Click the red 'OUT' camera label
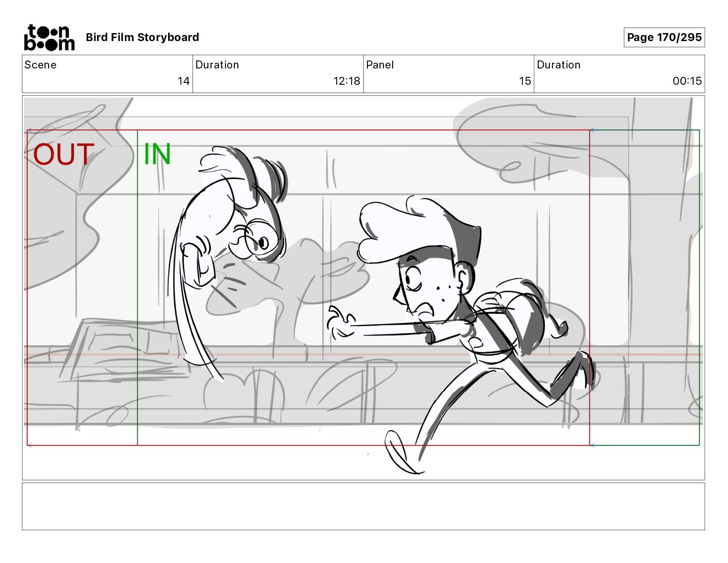This screenshot has height=563, width=728. point(64,154)
